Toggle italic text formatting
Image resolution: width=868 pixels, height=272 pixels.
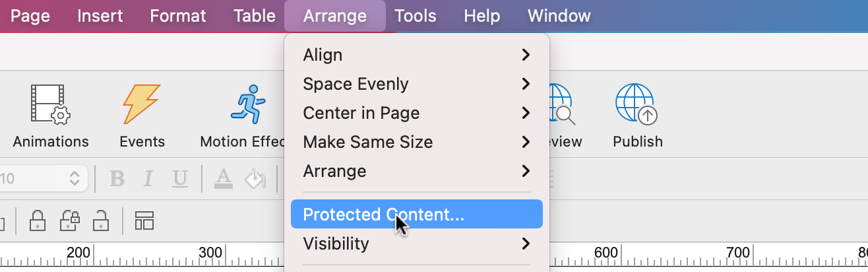[148, 178]
